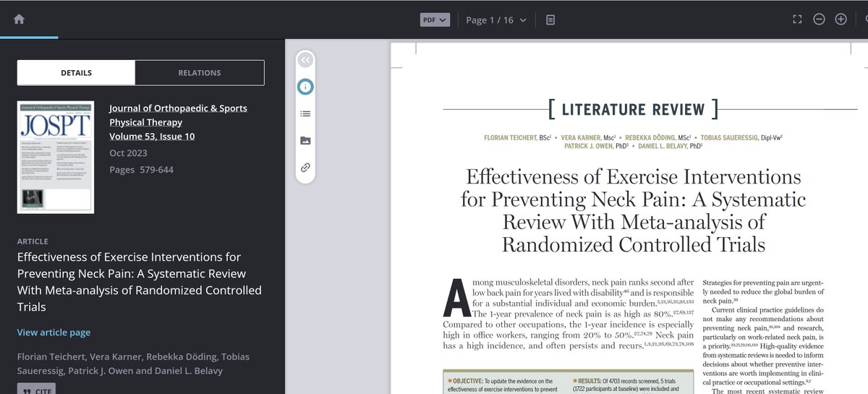
Task: Select the Details tab
Action: (x=76, y=73)
